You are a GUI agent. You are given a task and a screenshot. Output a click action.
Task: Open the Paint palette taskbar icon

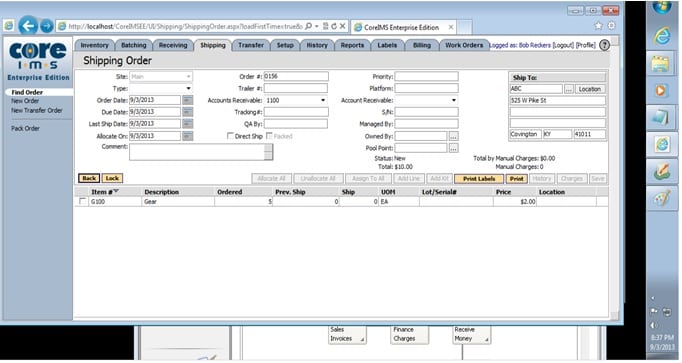tap(662, 199)
